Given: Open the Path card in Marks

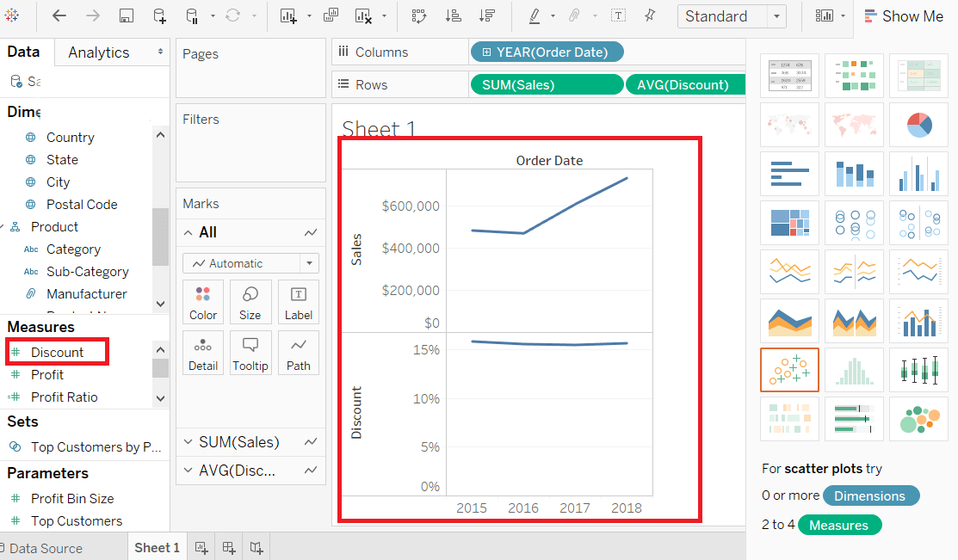Looking at the screenshot, I should click(x=298, y=354).
